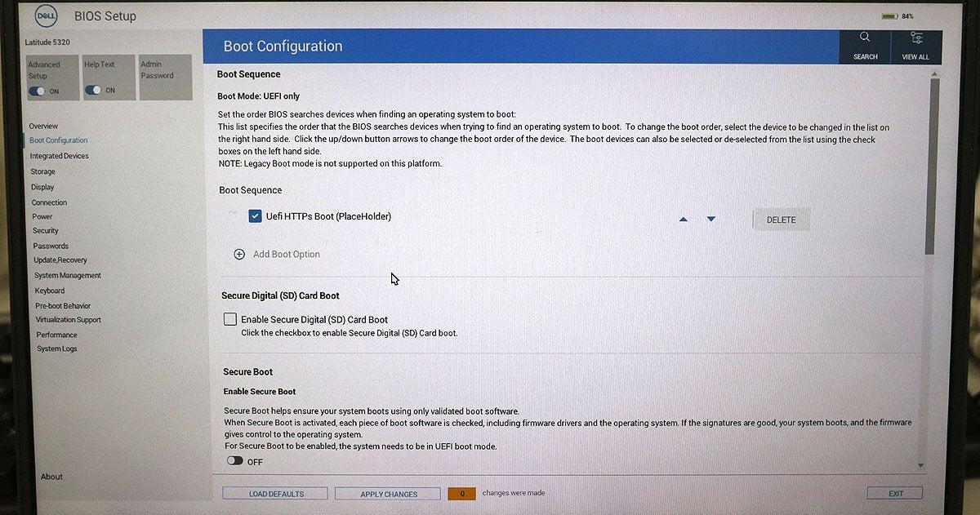
Task: Click the battery status icon
Action: (x=889, y=16)
